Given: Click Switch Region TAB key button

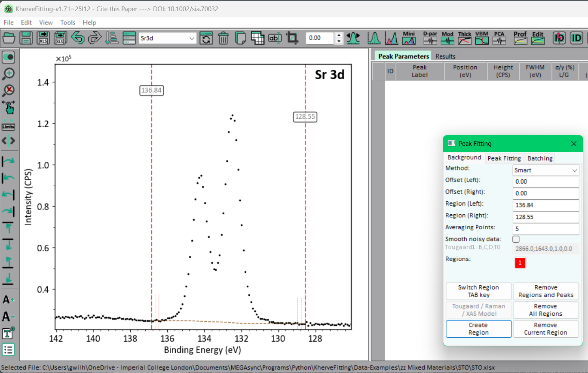Looking at the screenshot, I should point(478,291).
